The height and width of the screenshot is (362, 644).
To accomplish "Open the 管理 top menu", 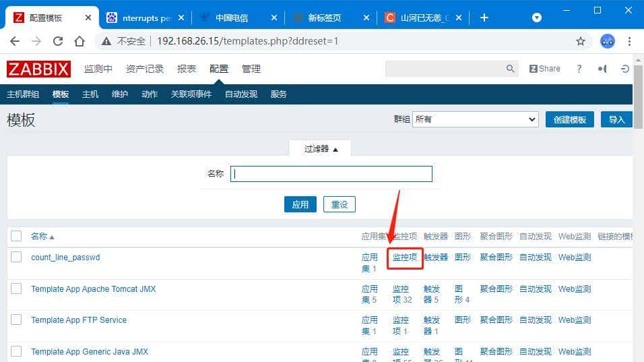I will (x=251, y=69).
